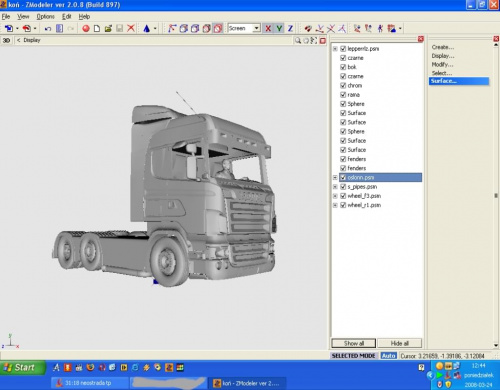Click the commands panel vertical scrollbar
The image size is (500, 390).
496,195
